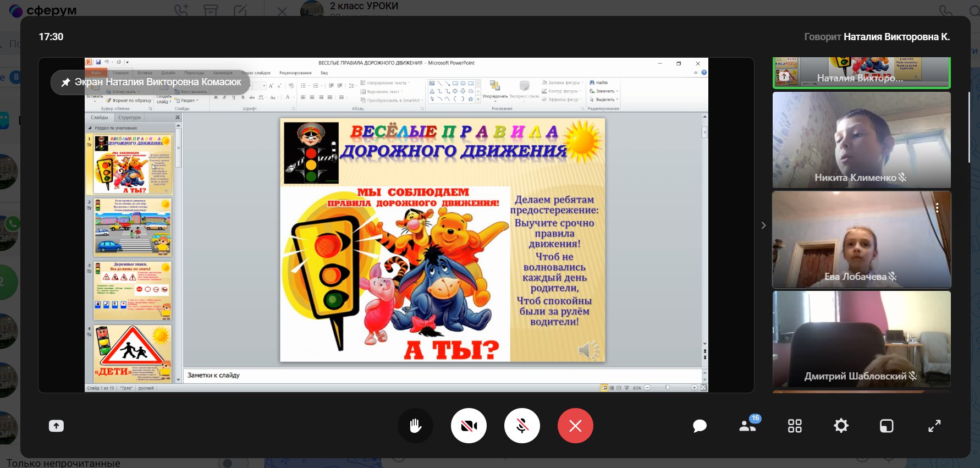
Task: Toggle numbered list
Action: [316, 86]
